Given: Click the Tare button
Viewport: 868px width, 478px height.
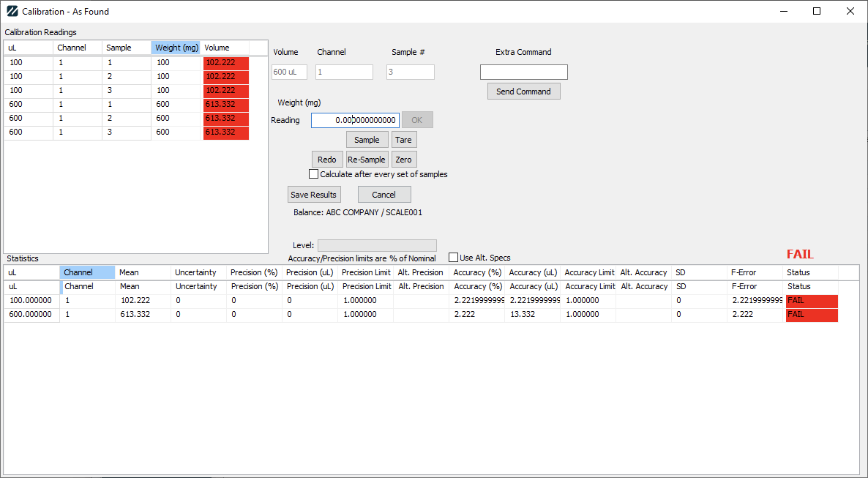Looking at the screenshot, I should pos(404,140).
